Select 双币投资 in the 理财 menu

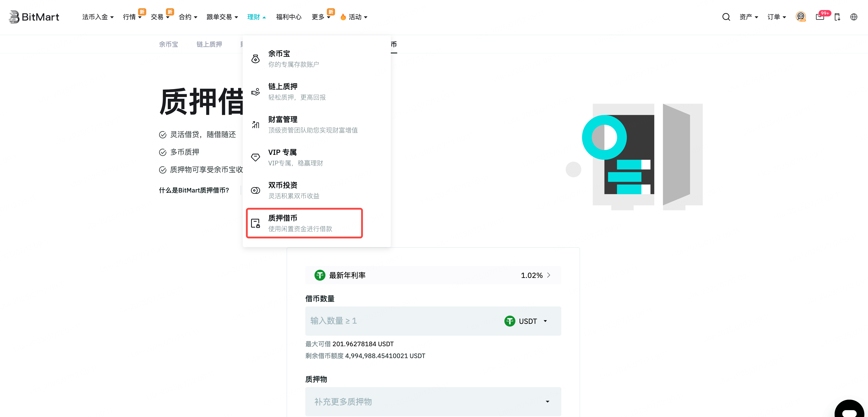[317, 190]
